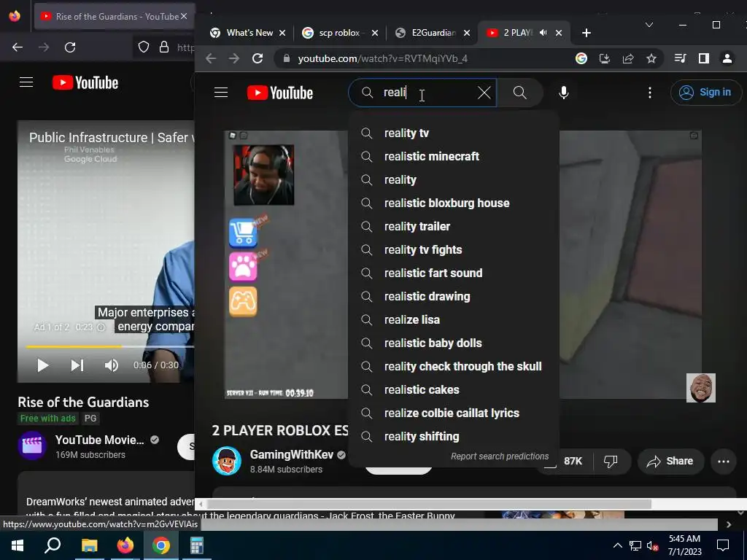Choose suggestion "realistic bloxburg house"
Viewport: 747px width, 560px height.
(x=454, y=203)
